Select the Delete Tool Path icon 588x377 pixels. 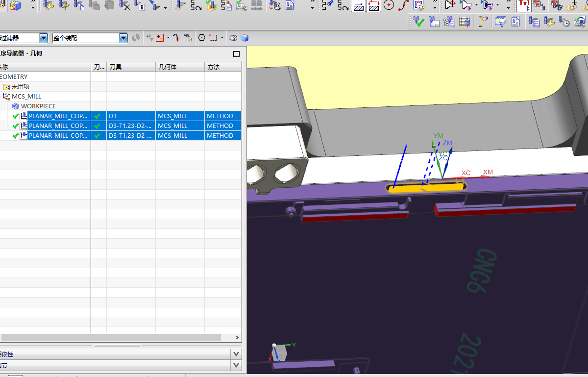(125, 5)
